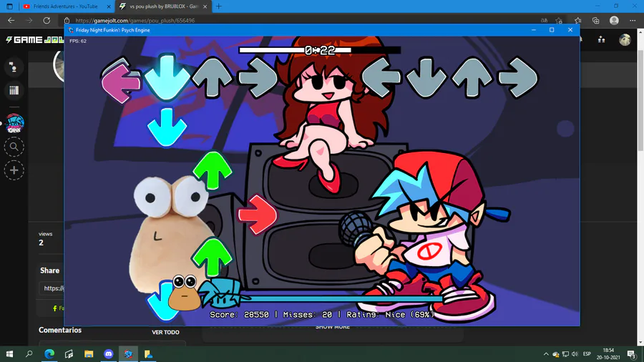
Task: Click the red right-arrow note
Action: pyautogui.click(x=258, y=215)
